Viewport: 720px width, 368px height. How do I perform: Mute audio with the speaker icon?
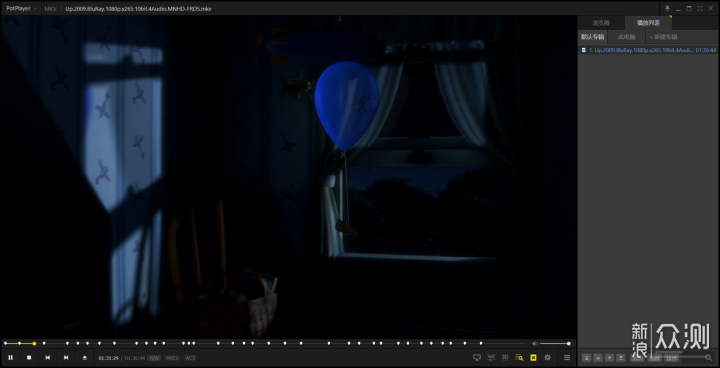(534, 344)
